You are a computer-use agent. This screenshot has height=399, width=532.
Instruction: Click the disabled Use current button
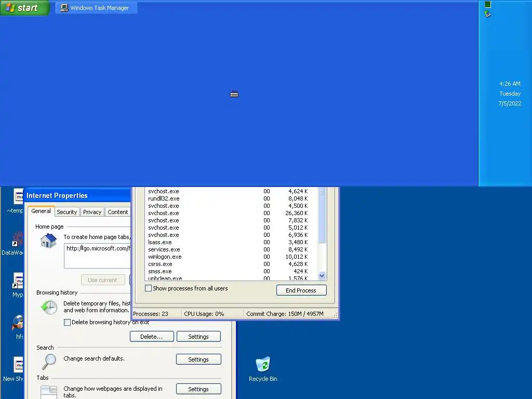[103, 280]
